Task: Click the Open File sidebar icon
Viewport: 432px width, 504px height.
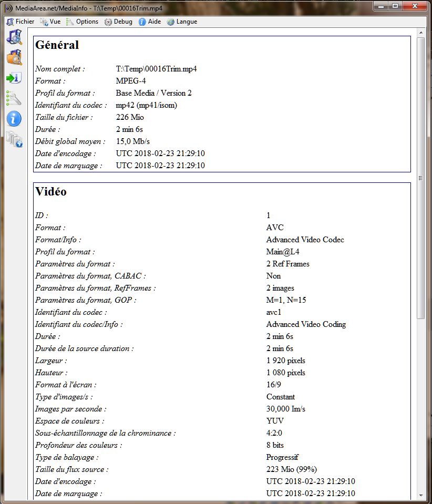Action: (x=14, y=37)
